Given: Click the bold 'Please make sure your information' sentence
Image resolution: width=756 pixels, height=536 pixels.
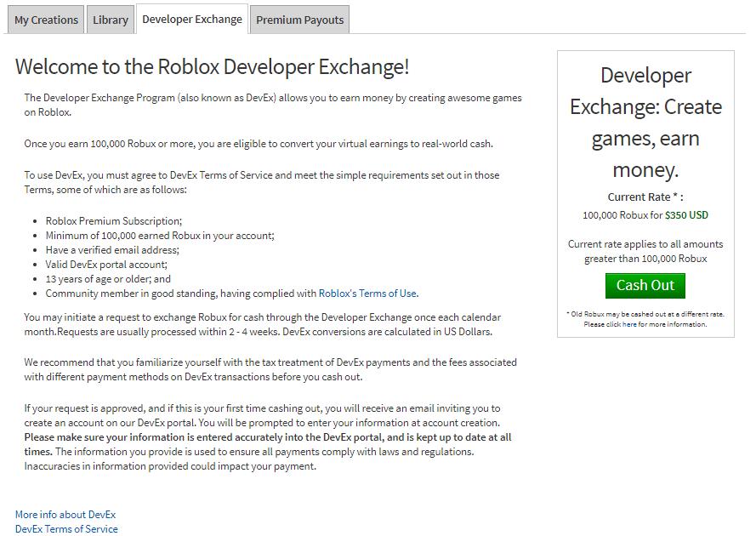Looking at the screenshot, I should [x=268, y=444].
